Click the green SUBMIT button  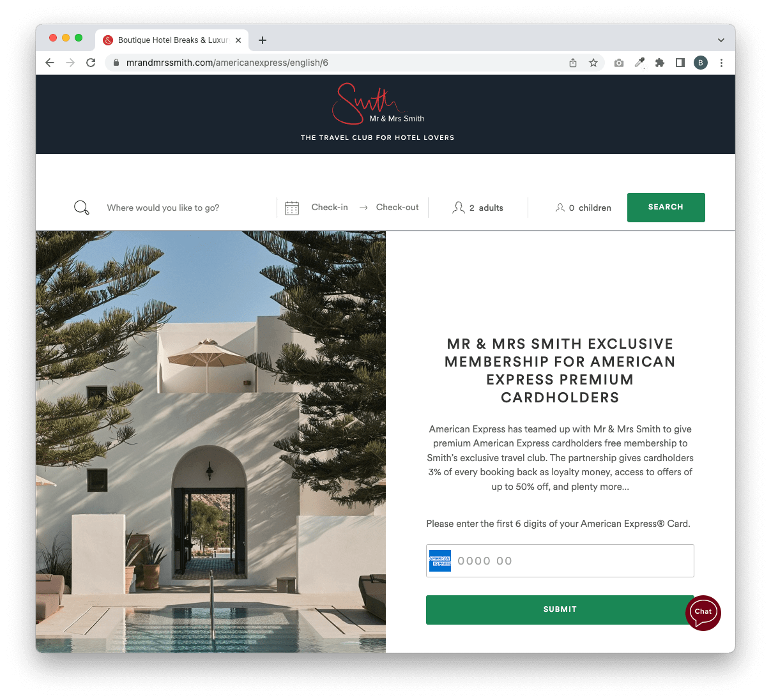tap(560, 609)
